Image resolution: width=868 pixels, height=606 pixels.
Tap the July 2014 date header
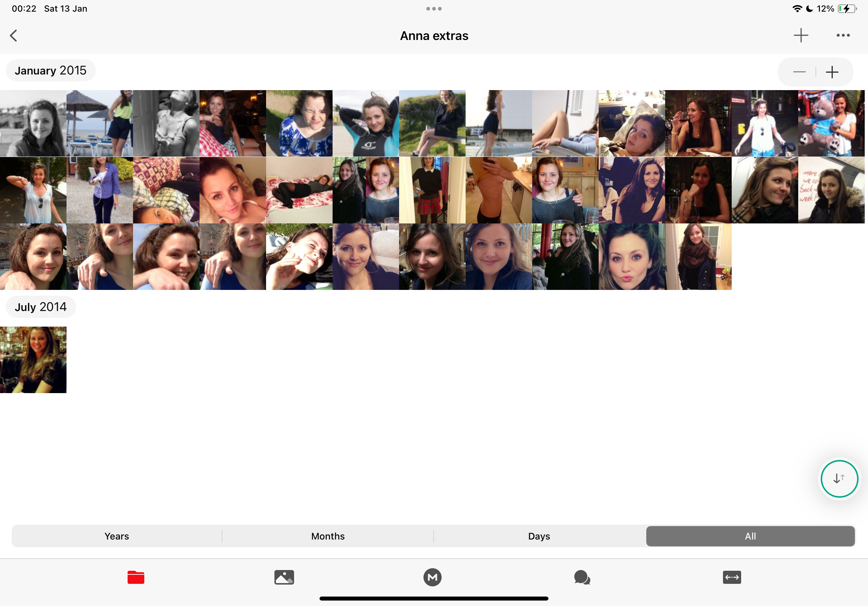[x=40, y=307]
